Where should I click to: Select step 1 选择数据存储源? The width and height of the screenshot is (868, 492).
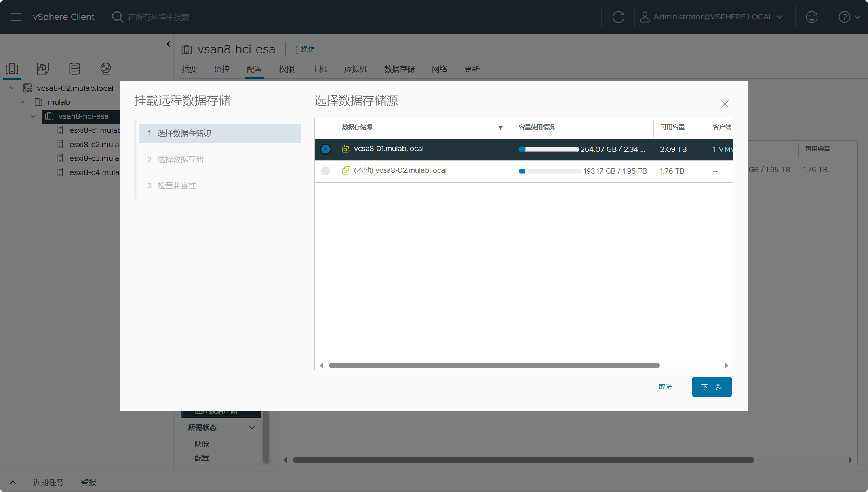click(220, 133)
